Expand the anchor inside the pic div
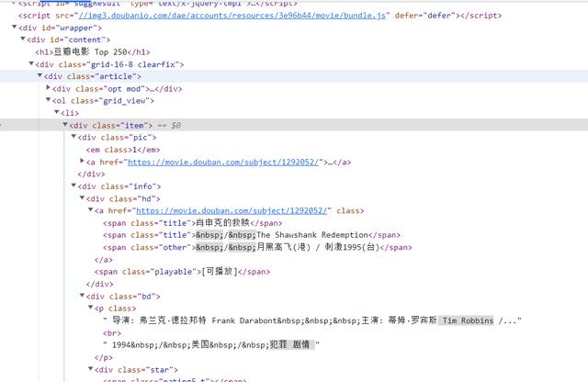 coord(82,161)
